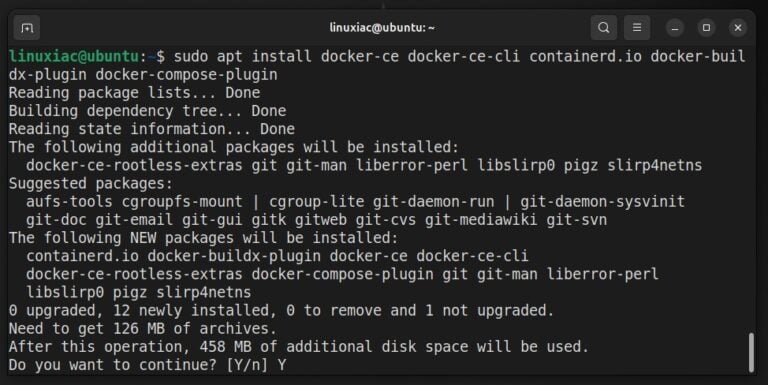
Task: Click the 'Building dependency tree' line
Action: [x=147, y=111]
